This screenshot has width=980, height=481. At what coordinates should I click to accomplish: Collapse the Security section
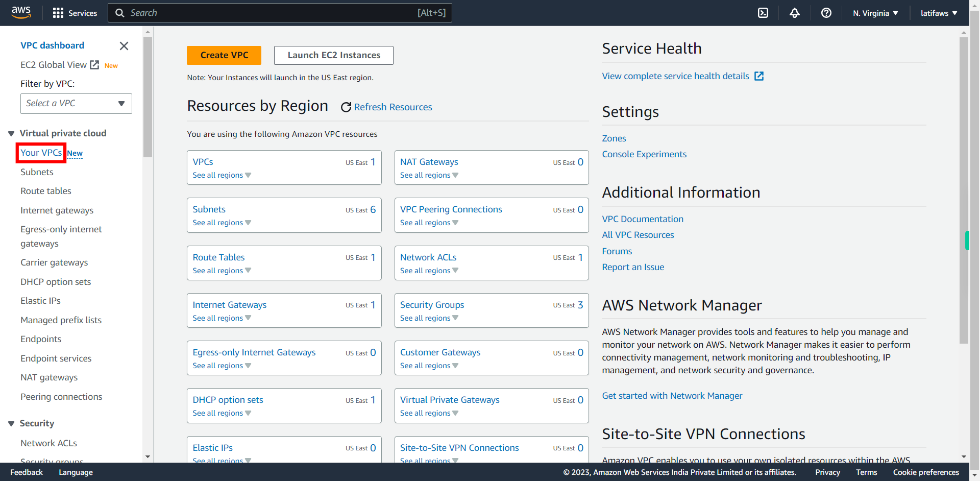11,424
